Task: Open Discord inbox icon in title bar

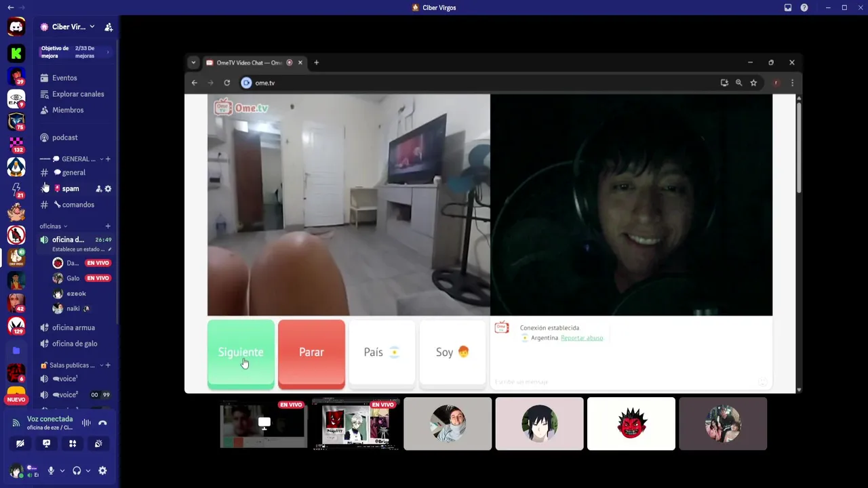Action: click(x=788, y=7)
